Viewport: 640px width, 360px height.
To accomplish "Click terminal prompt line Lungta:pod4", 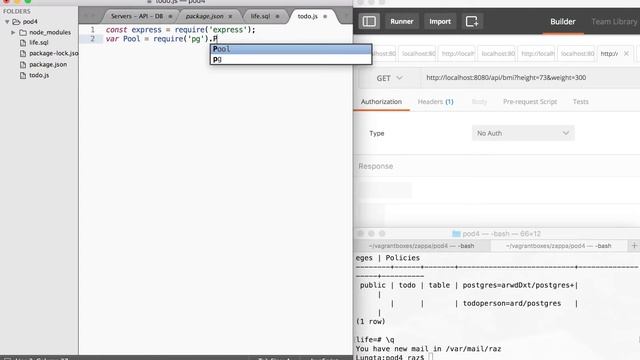I will coord(390,357).
